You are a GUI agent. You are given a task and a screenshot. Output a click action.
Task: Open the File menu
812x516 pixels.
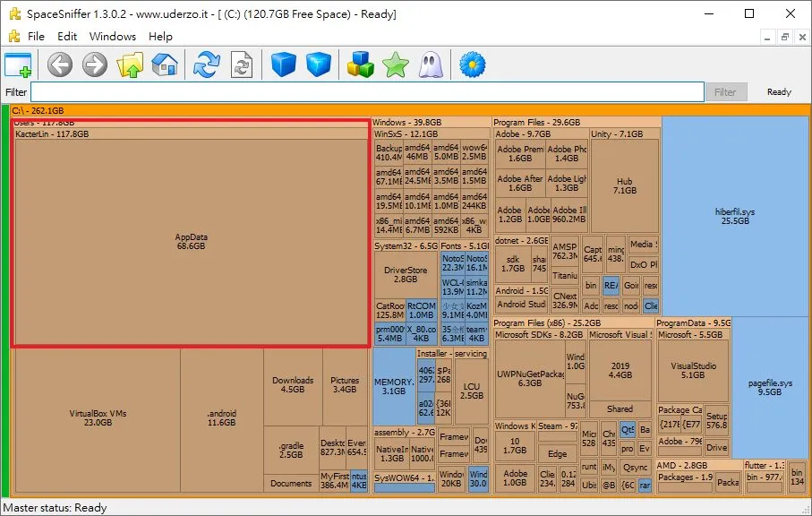tap(36, 36)
